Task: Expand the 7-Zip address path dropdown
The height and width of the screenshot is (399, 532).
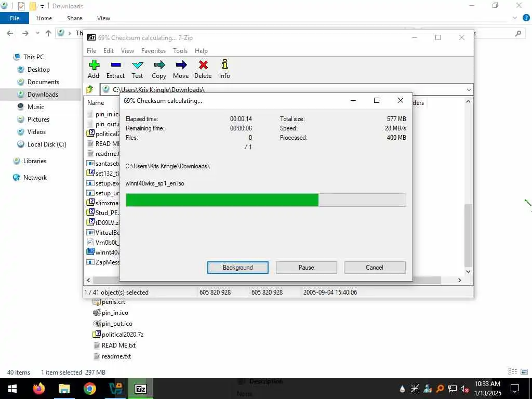Action: point(469,89)
